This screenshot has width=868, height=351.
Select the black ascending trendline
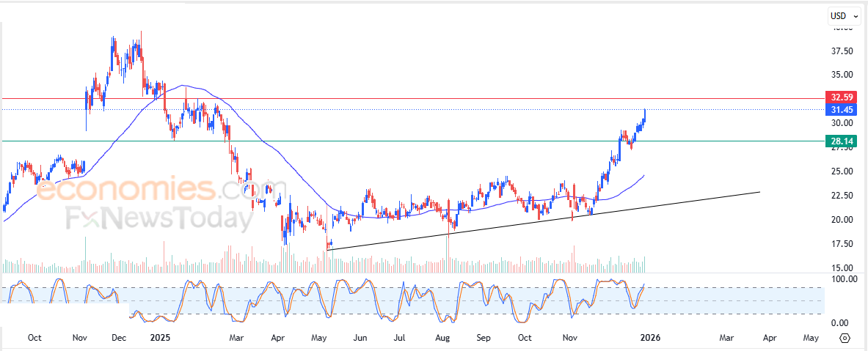click(x=542, y=221)
